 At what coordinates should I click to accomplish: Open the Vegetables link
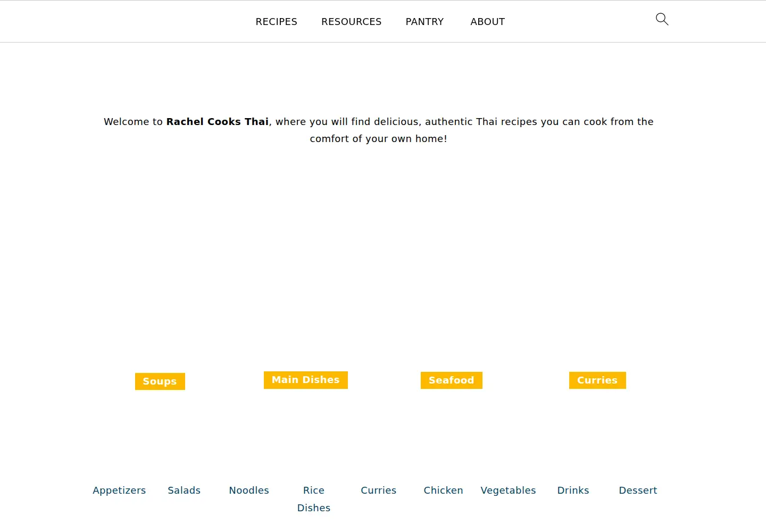click(x=508, y=491)
